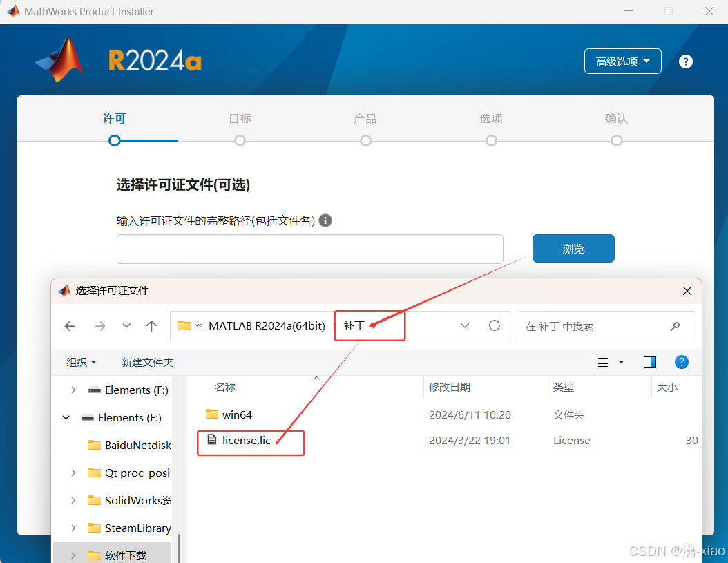Screen dimensions: 728x563
Task: Select BaiduNetdisk folder in tree
Action: click(138, 446)
